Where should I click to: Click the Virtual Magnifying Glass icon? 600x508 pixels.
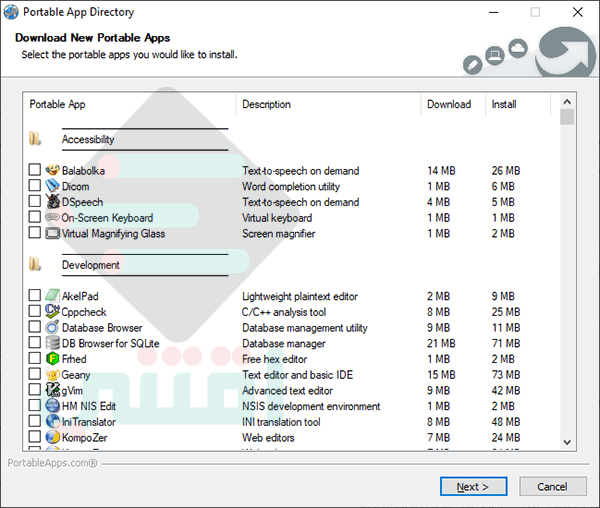pos(52,233)
